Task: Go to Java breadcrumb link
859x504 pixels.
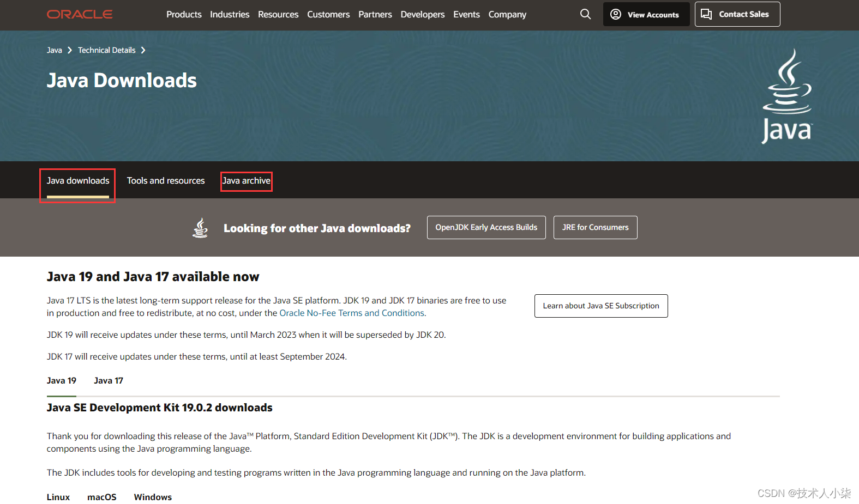Action: point(54,50)
